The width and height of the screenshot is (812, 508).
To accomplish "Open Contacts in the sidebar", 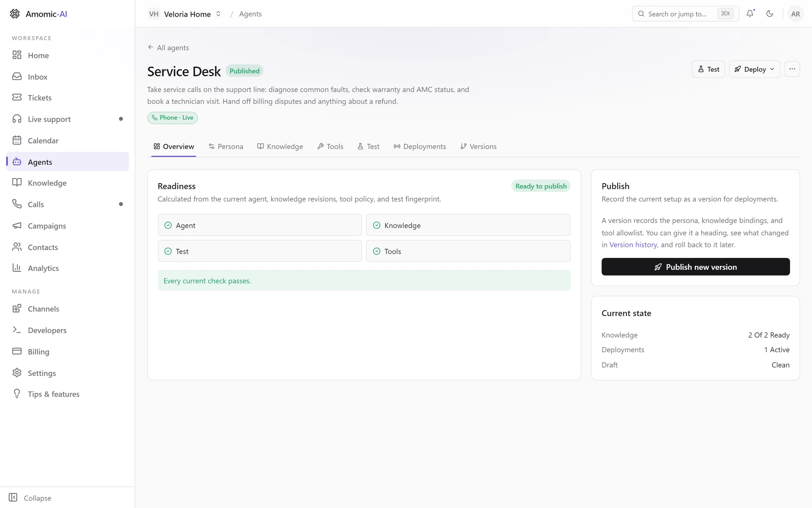I will point(68,247).
